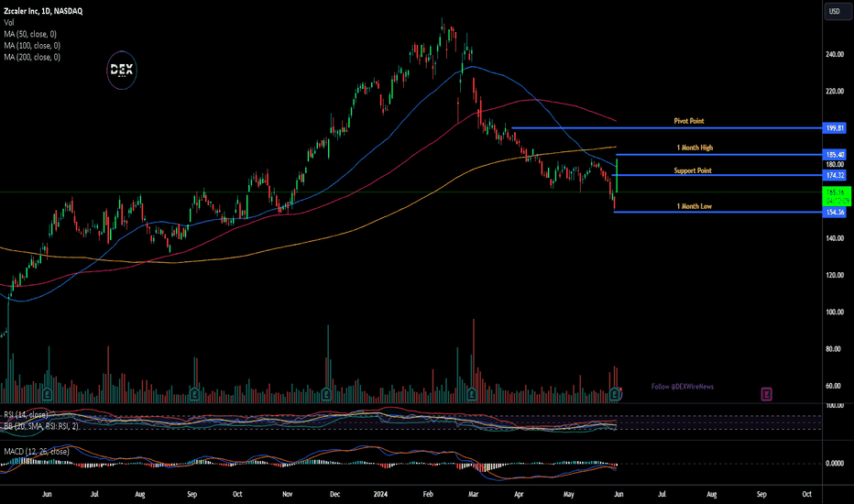Viewport: 854px width, 504px height.
Task: Click the earnings E marker above March 2024
Action: 472,393
